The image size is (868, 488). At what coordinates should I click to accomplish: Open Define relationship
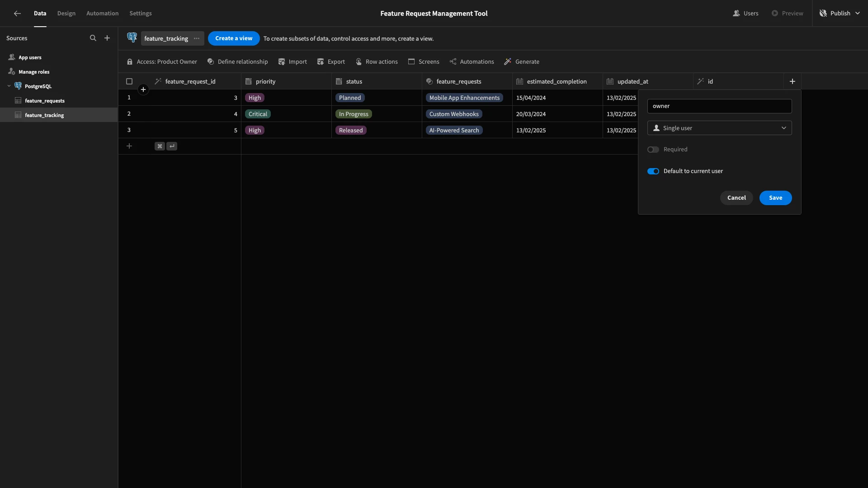click(237, 62)
